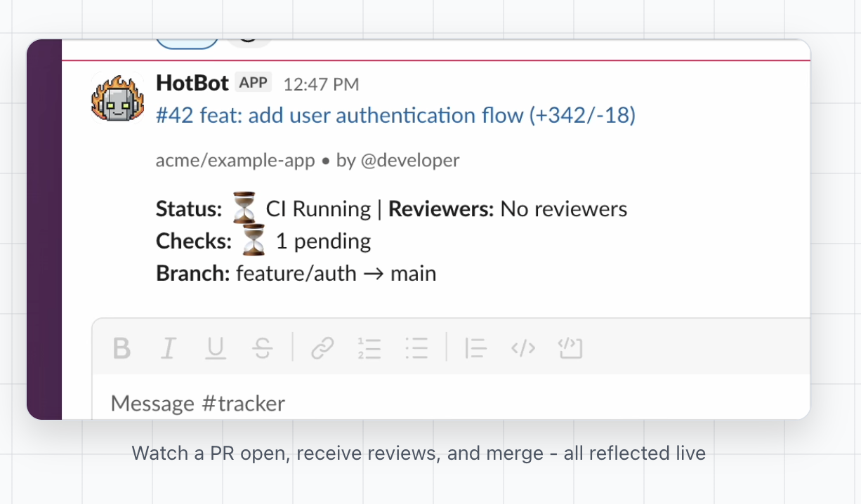Insert a hyperlink using the link icon
Image resolution: width=861 pixels, height=504 pixels.
coord(322,348)
